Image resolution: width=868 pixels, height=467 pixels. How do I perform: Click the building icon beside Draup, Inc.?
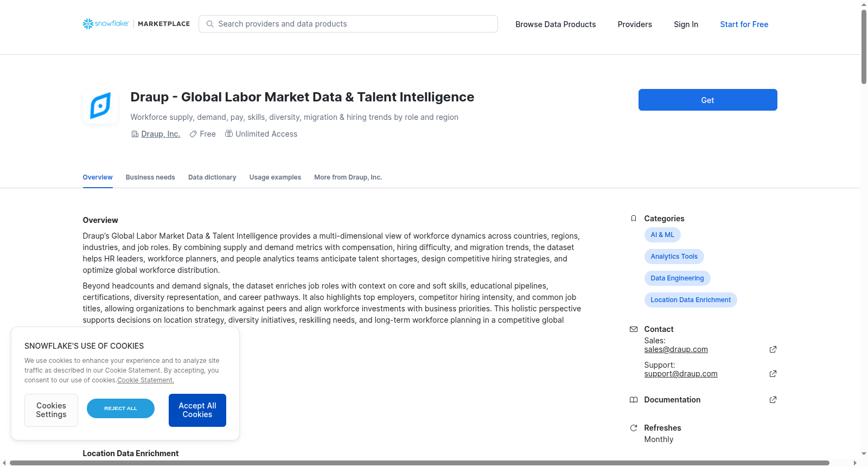point(135,134)
